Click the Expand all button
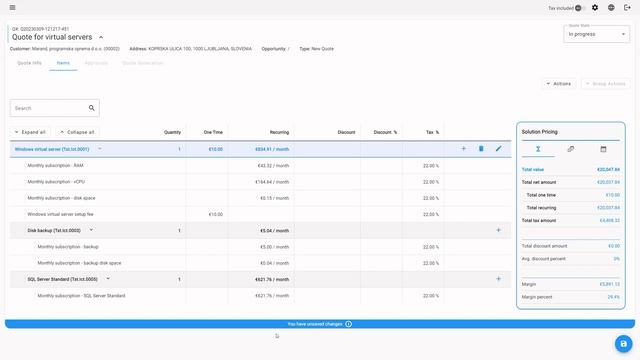 (30, 132)
